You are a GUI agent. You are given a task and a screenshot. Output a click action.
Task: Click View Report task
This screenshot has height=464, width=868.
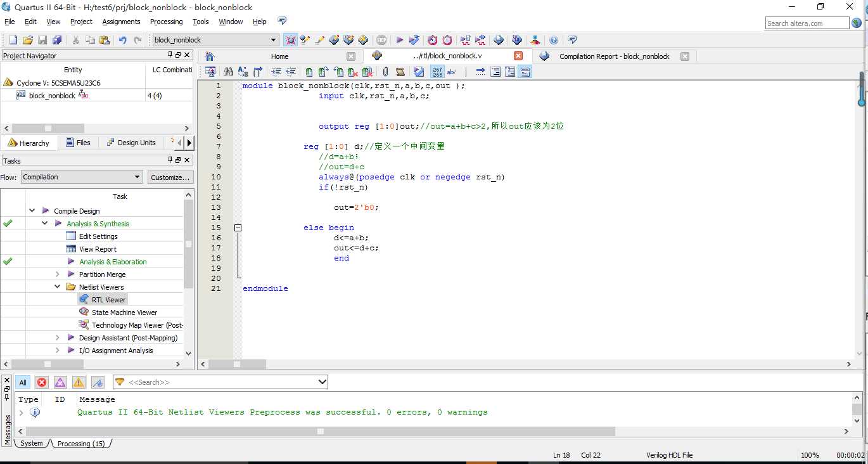click(x=98, y=248)
